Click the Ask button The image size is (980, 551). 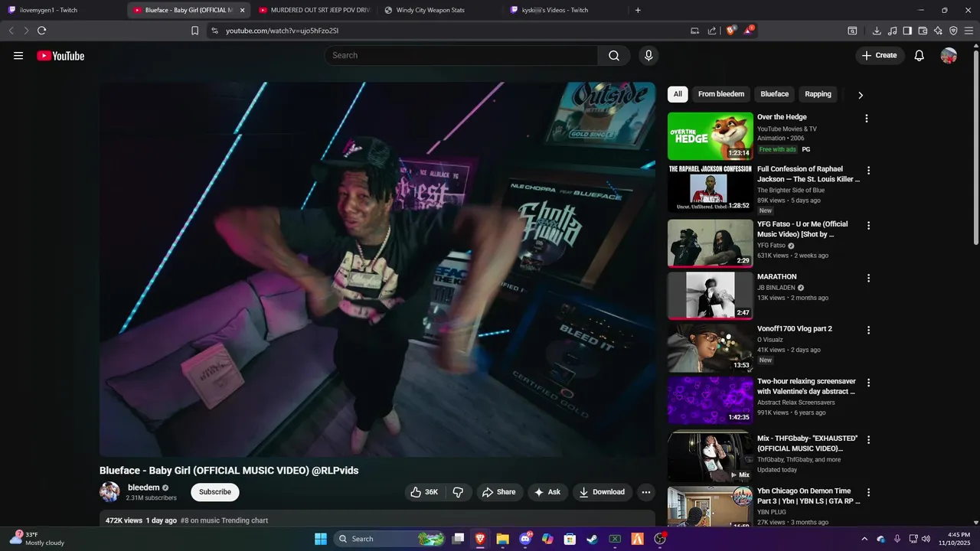point(547,492)
